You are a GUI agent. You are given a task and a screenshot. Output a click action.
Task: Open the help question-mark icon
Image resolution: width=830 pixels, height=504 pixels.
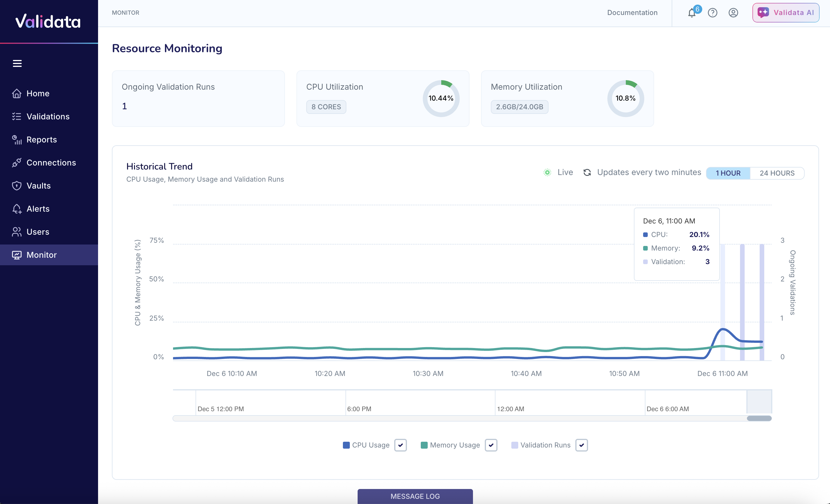713,13
